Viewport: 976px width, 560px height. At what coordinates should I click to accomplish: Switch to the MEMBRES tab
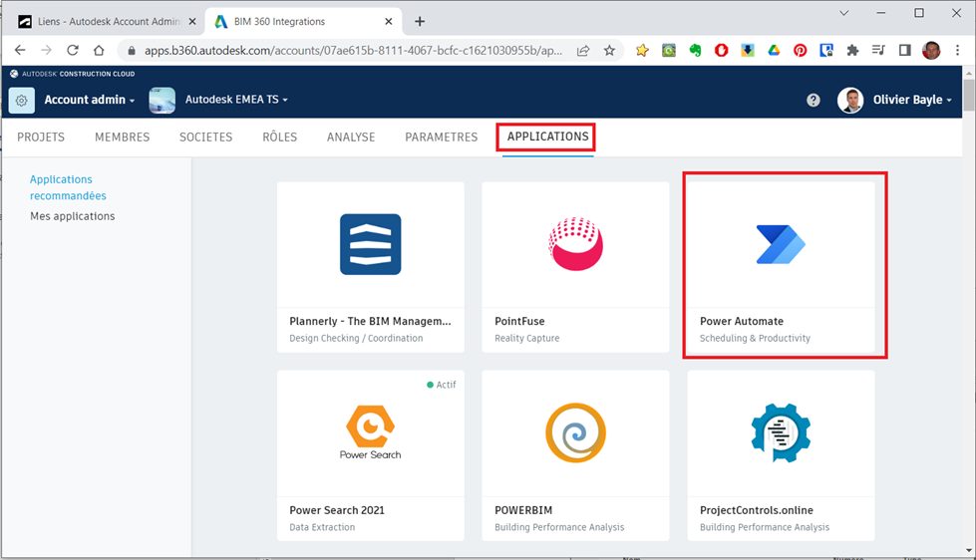pos(122,137)
